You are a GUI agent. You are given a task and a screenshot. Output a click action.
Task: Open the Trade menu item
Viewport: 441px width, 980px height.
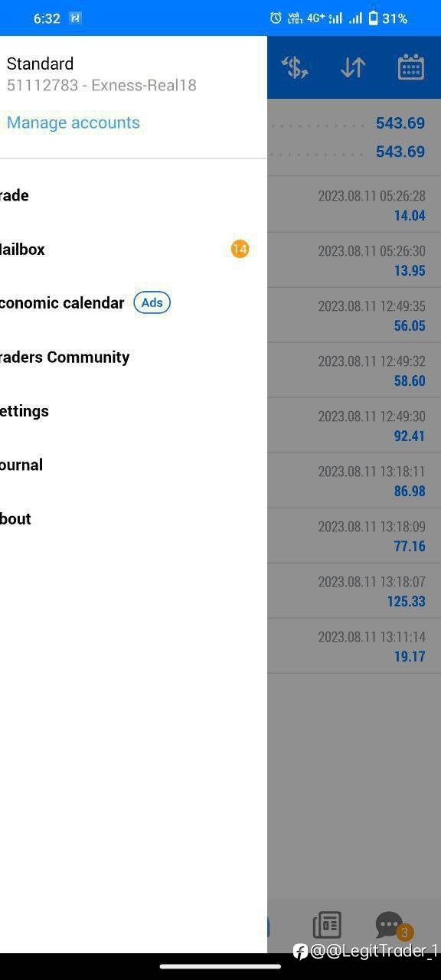pyautogui.click(x=133, y=195)
